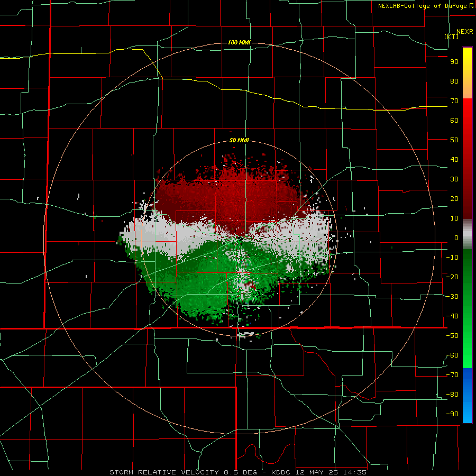Click the -70 value on velocity scale

point(452,375)
